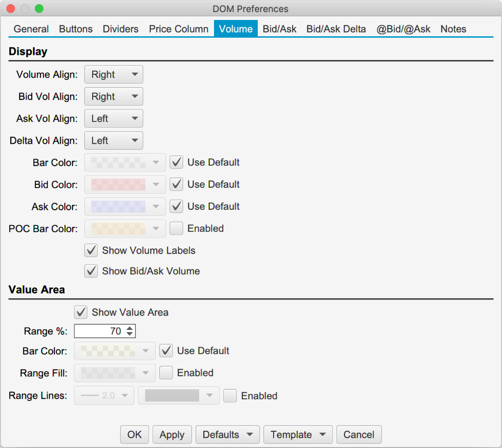
Task: Enable the Range Fill checkbox
Action: coord(166,373)
